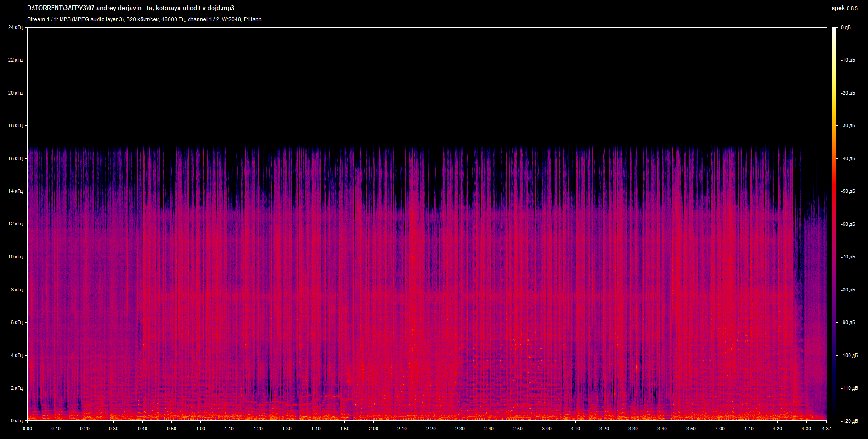Click the MP3 file path title
Screen dimensions: 868x439
click(x=131, y=8)
